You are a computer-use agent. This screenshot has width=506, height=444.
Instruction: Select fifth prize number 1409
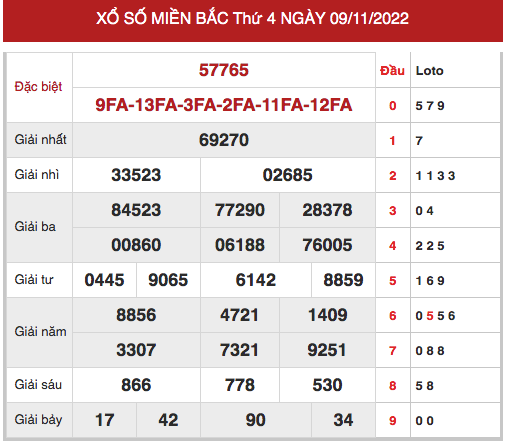328,315
